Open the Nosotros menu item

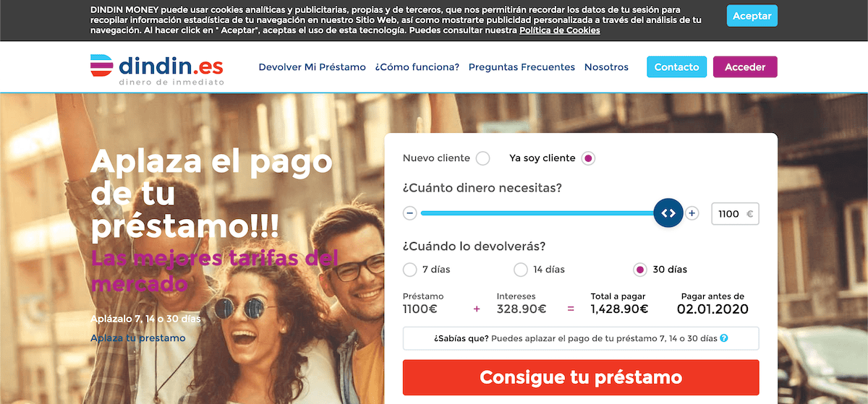coord(606,67)
